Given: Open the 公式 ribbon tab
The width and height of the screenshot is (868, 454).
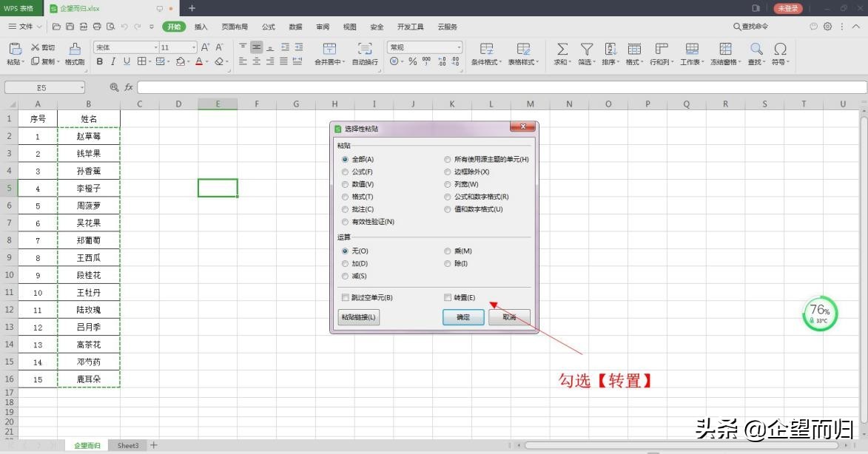Looking at the screenshot, I should [269, 27].
